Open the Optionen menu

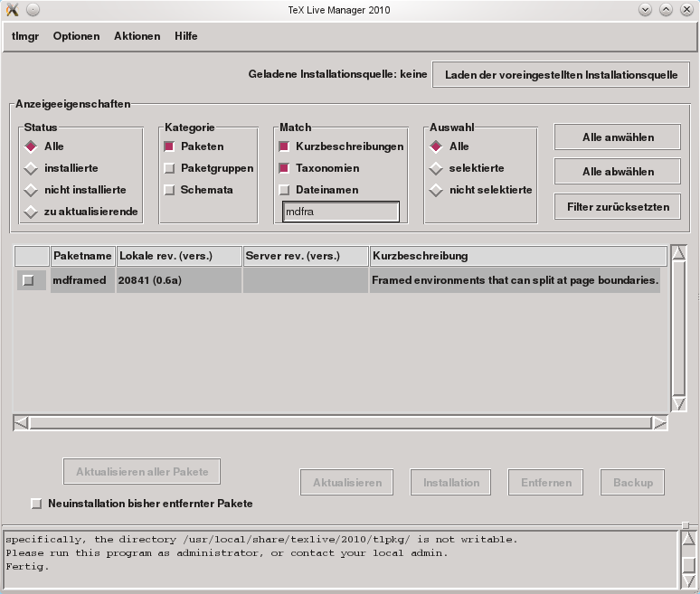click(76, 36)
